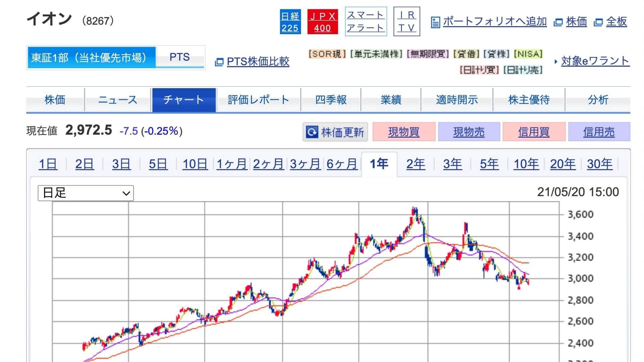The height and width of the screenshot is (362, 644).
Task: Click the [日計り売] tag
Action: [523, 70]
